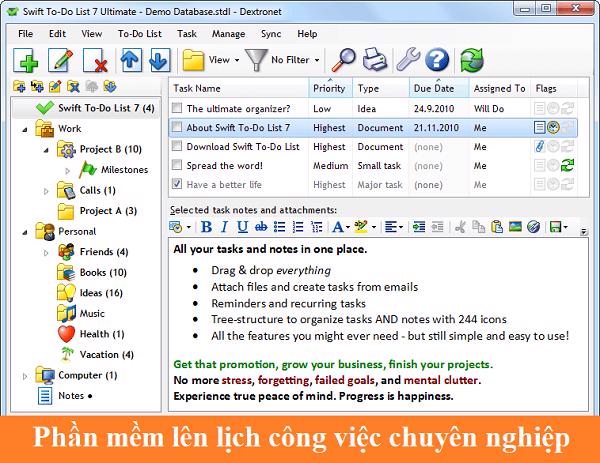Collapse the Work tree node
The height and width of the screenshot is (463, 600).
(25, 130)
